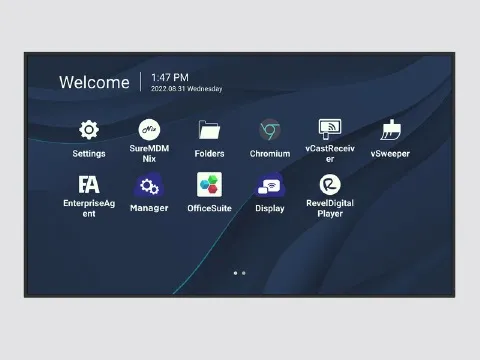The height and width of the screenshot is (360, 480).
Task: Click the Chromium label text
Action: tap(270, 154)
